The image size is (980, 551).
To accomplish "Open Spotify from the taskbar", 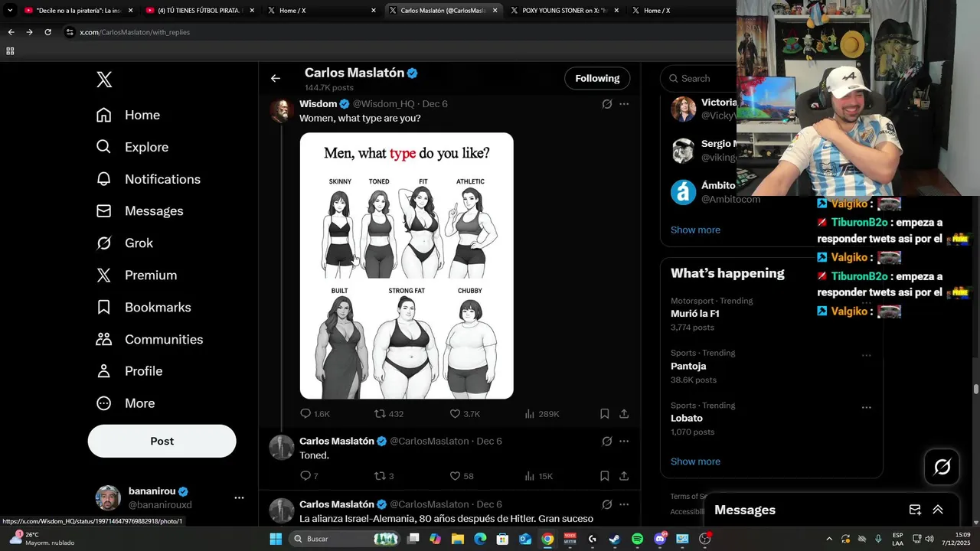I will pyautogui.click(x=637, y=539).
